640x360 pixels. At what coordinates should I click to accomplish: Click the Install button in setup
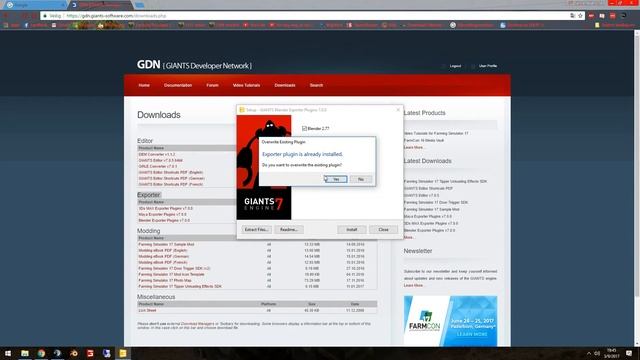click(x=351, y=230)
